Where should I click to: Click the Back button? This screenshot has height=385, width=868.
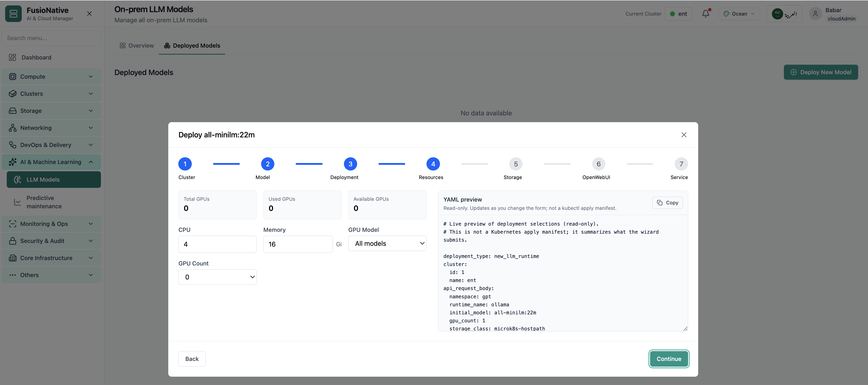point(192,359)
